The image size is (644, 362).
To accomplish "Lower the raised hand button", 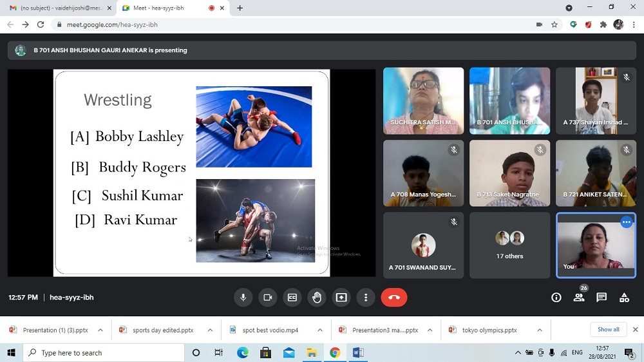I will point(317,298).
